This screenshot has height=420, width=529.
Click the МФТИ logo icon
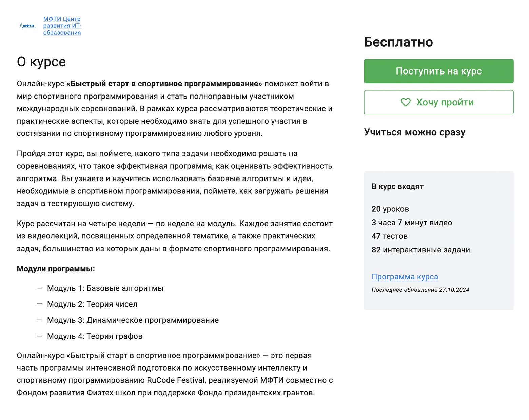pyautogui.click(x=27, y=25)
